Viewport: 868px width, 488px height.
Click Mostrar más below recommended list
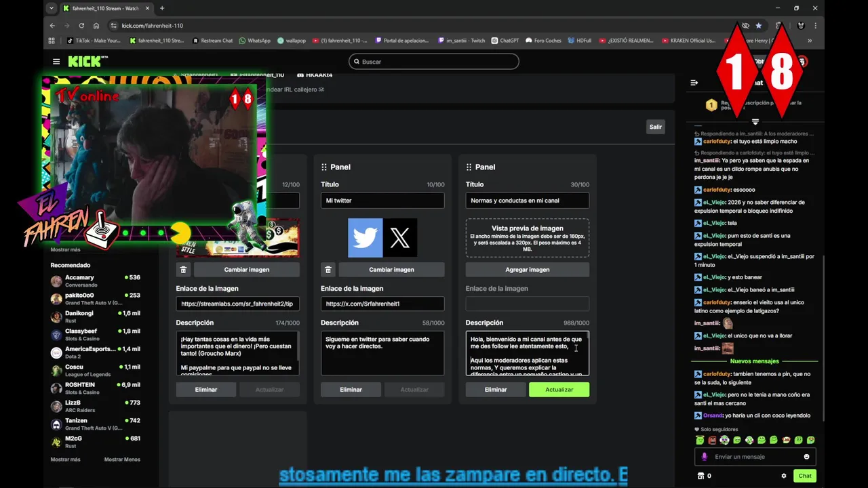[x=65, y=460]
